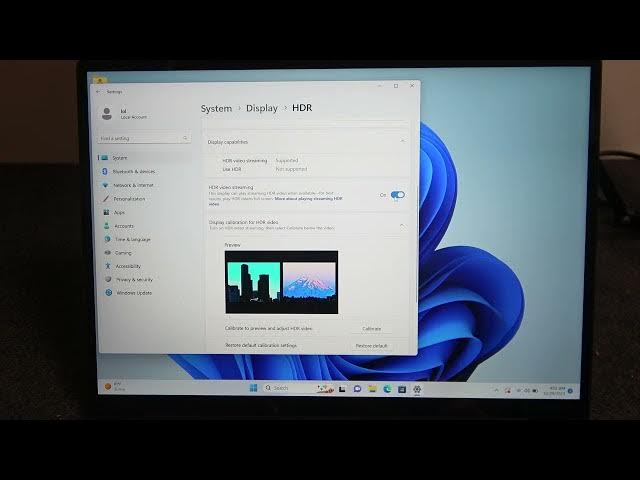The image size is (640, 480).
Task: Open the taskbar clock and date
Action: coord(555,391)
